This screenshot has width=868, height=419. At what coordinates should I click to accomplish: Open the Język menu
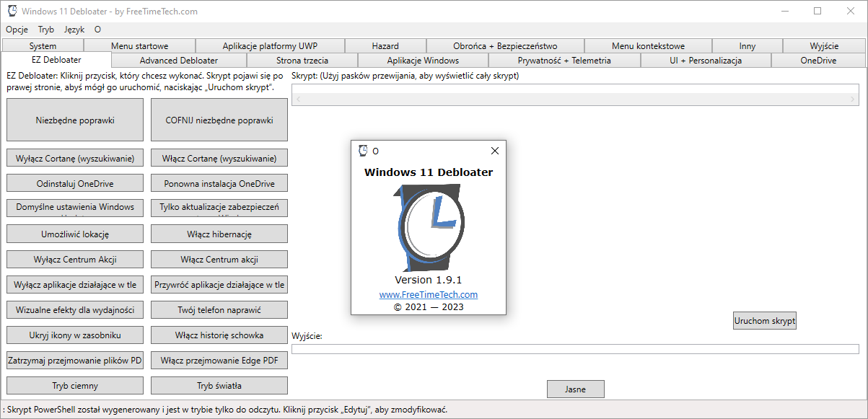74,30
